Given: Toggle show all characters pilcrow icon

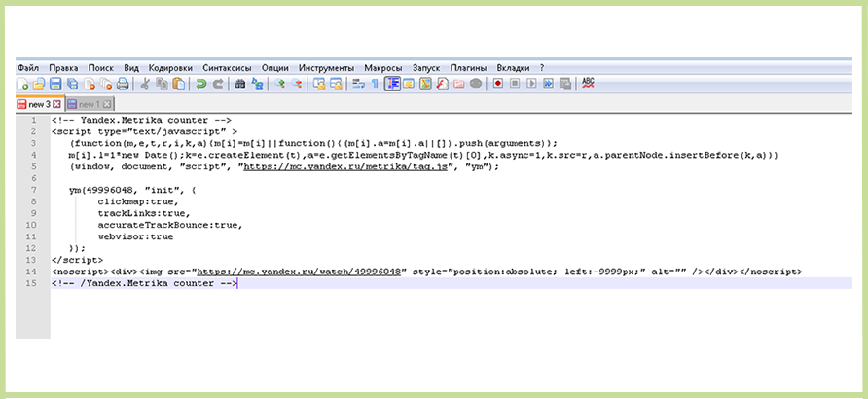Looking at the screenshot, I should [375, 84].
